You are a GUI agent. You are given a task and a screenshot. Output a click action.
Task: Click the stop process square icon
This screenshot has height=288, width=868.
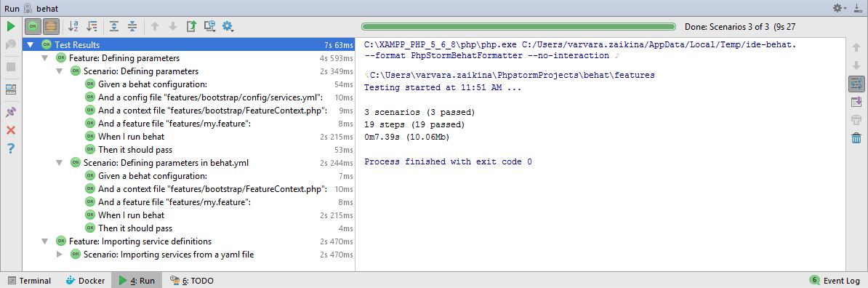tap(10, 66)
